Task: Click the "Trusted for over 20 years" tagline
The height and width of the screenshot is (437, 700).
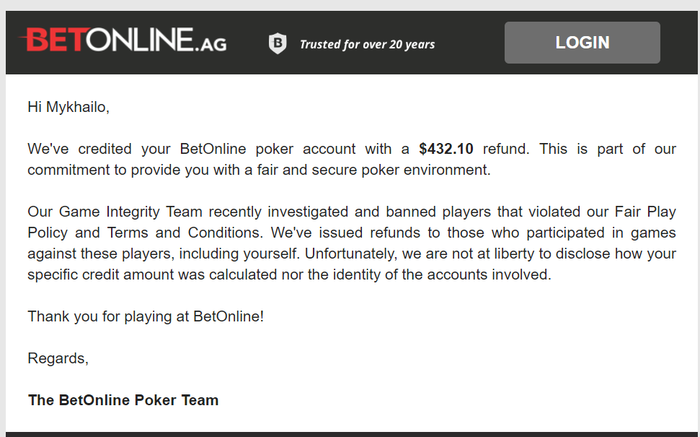Action: click(367, 44)
